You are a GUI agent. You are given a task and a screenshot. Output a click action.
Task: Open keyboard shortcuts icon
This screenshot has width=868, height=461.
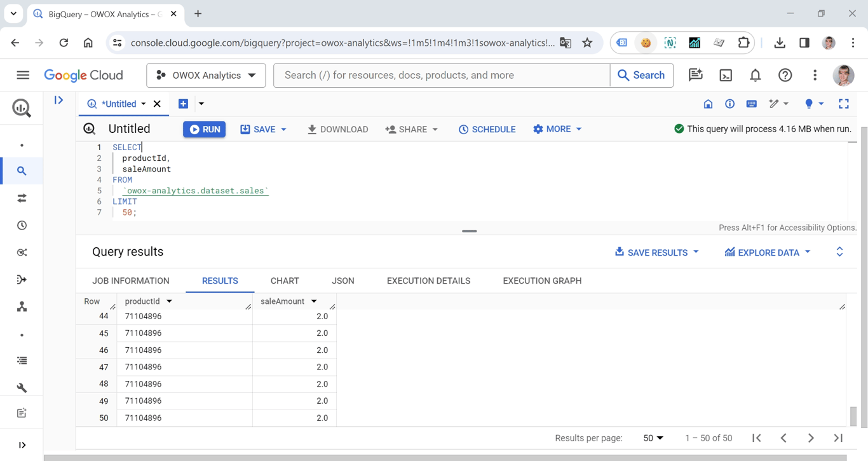point(751,104)
